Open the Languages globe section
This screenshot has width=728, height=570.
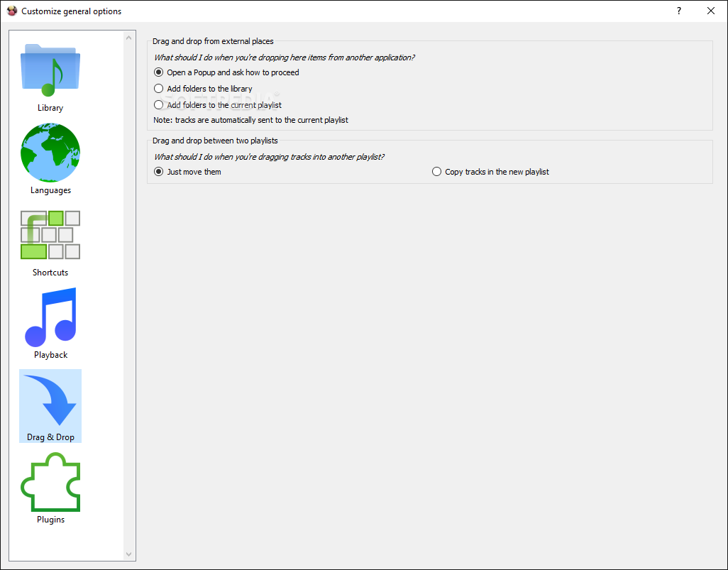pos(50,159)
